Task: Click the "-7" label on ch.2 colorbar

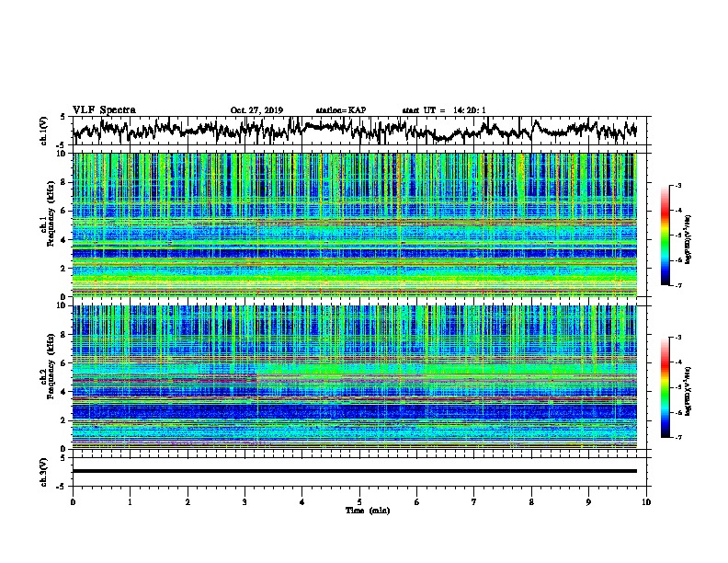Action: 678,438
